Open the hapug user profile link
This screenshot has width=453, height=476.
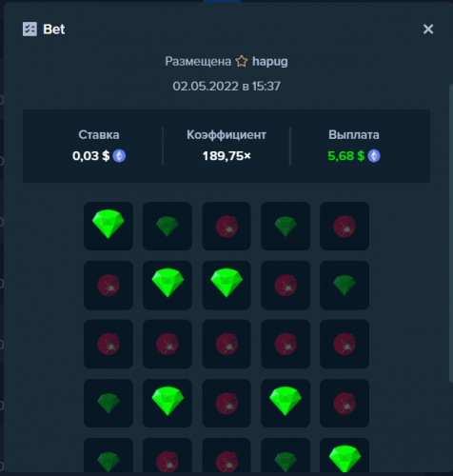(x=270, y=61)
